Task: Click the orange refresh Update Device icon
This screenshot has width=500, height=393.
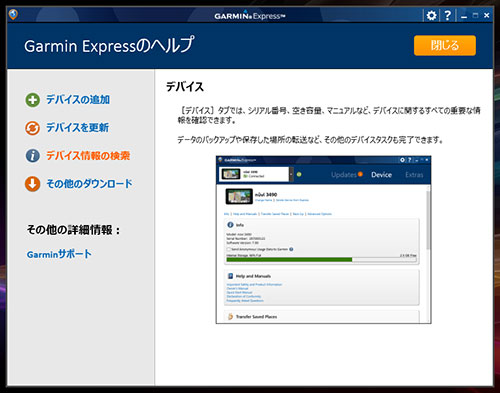Action: (32, 128)
